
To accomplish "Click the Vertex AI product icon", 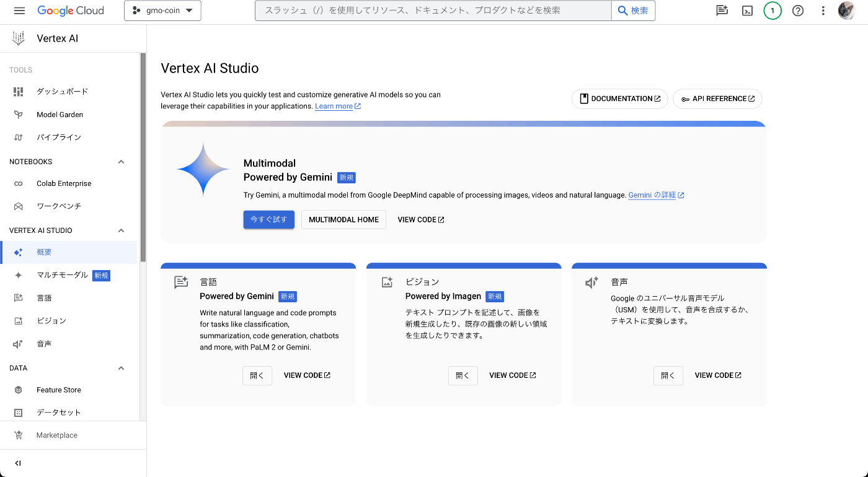I will point(19,38).
